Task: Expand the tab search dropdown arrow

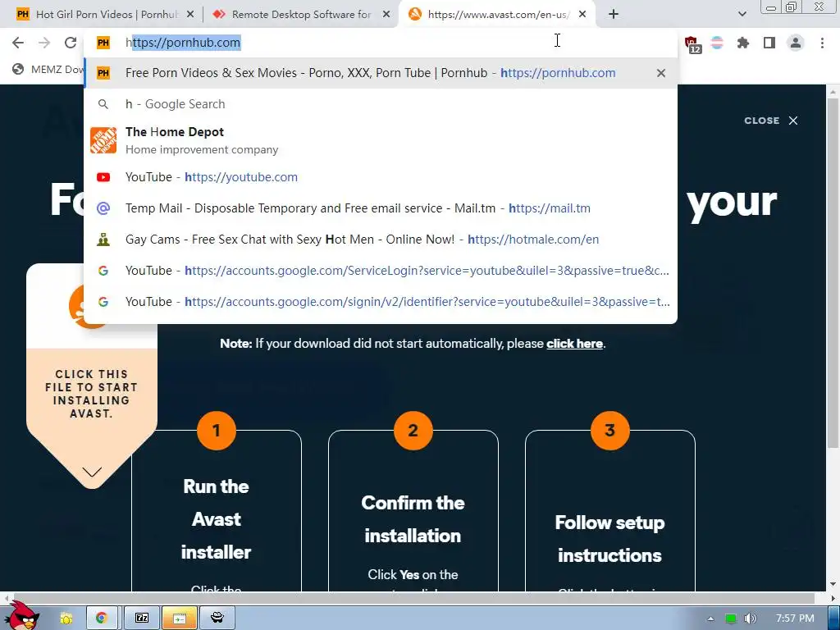Action: (x=742, y=15)
